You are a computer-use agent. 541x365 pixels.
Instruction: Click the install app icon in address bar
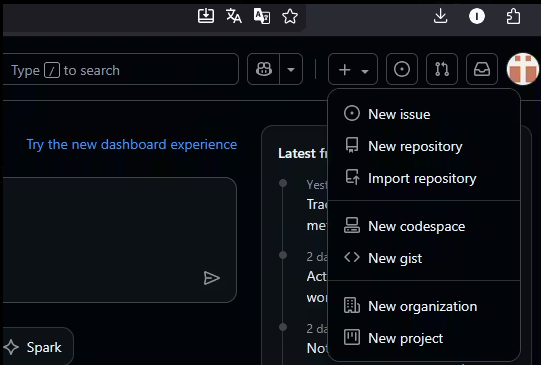click(206, 16)
